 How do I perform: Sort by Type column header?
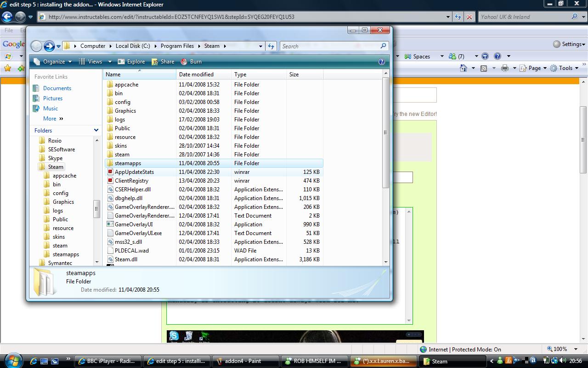tap(259, 75)
